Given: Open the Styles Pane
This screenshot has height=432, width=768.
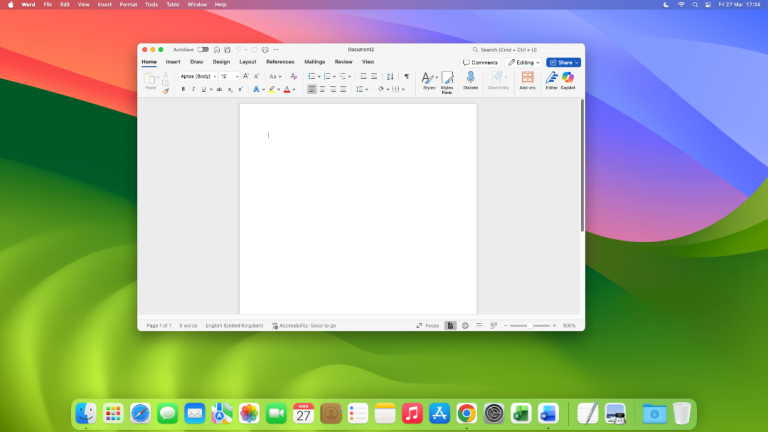Looking at the screenshot, I should [447, 77].
